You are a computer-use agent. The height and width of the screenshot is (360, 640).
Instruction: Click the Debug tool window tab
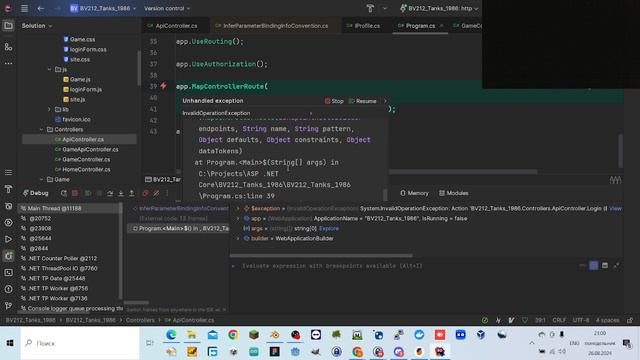tap(36, 193)
